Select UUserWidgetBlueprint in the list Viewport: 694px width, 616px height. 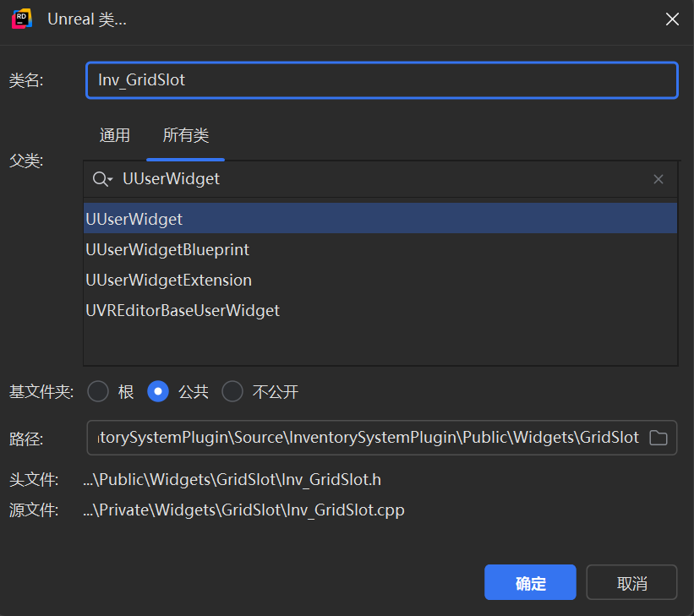click(380, 249)
